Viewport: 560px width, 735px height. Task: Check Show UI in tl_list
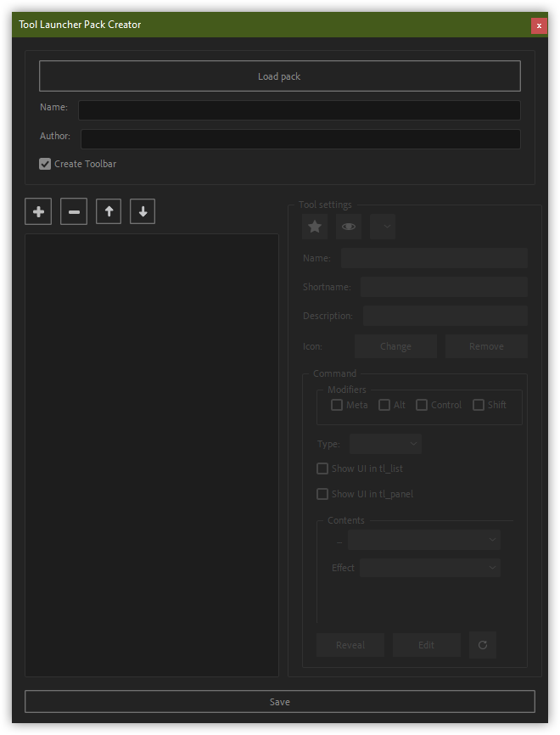tap(322, 468)
